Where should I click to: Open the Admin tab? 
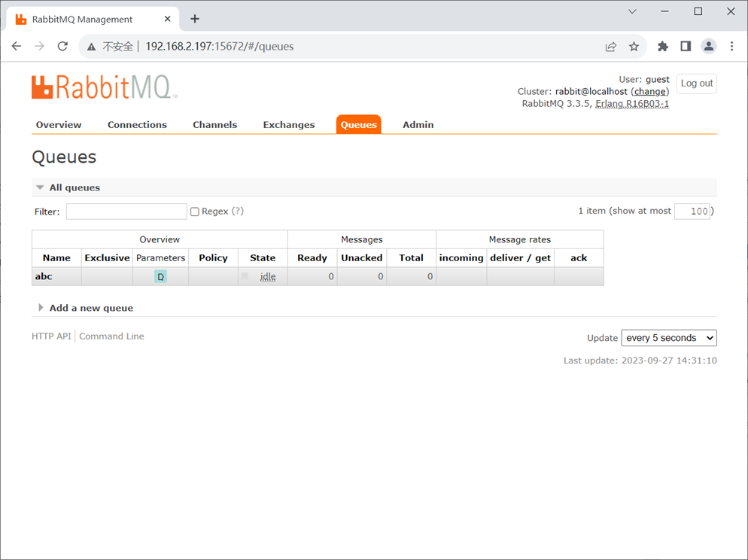418,125
